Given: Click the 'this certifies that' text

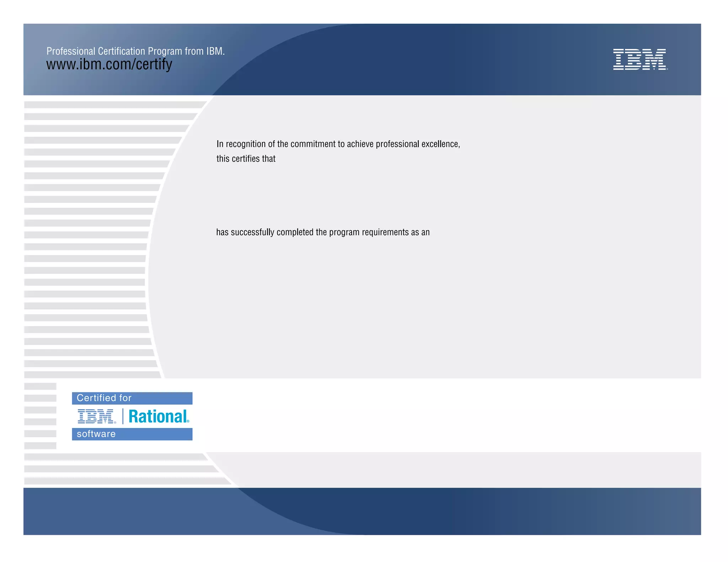Looking at the screenshot, I should coord(246,159).
